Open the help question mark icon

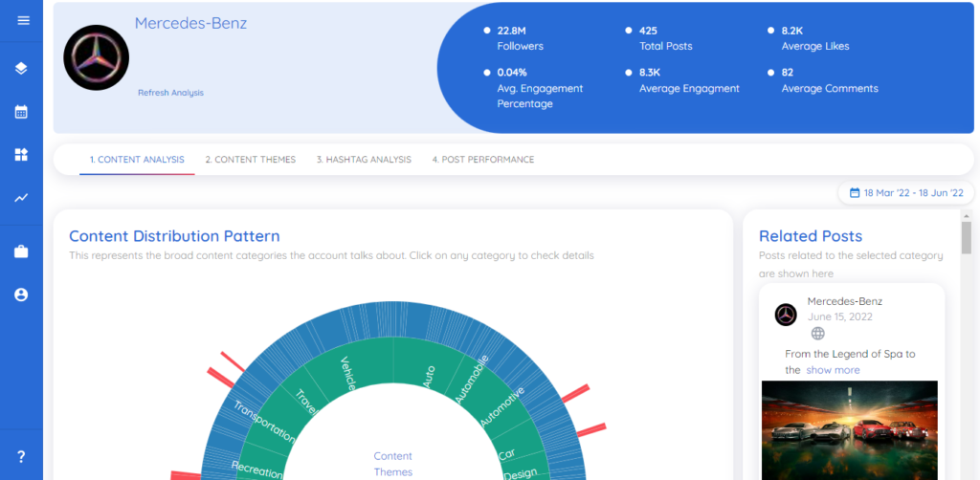pyautogui.click(x=21, y=457)
